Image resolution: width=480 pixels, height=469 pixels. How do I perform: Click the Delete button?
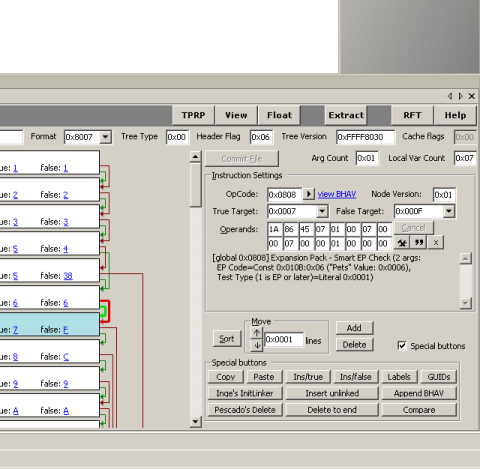coord(354,345)
